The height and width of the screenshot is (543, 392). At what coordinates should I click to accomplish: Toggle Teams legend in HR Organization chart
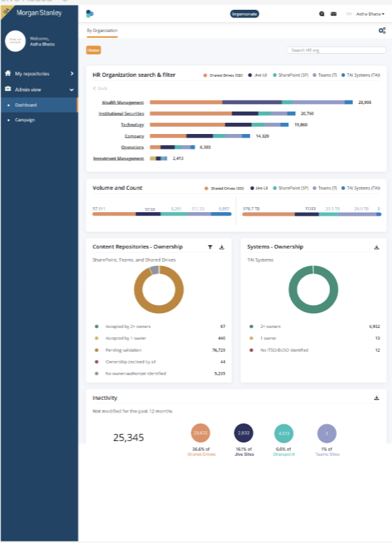[325, 75]
